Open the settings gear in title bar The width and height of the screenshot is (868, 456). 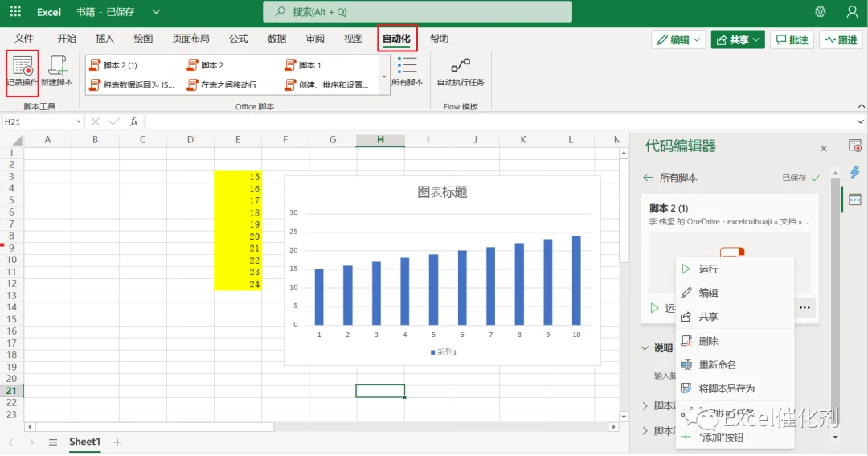click(x=821, y=11)
